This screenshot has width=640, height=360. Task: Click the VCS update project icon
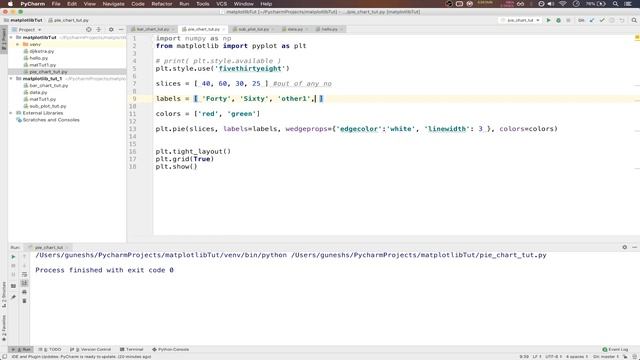click(x=591, y=20)
